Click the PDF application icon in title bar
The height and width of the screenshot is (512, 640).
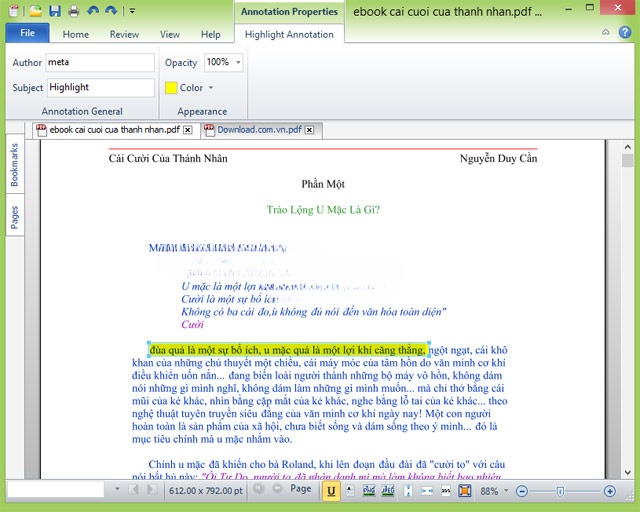[13, 11]
